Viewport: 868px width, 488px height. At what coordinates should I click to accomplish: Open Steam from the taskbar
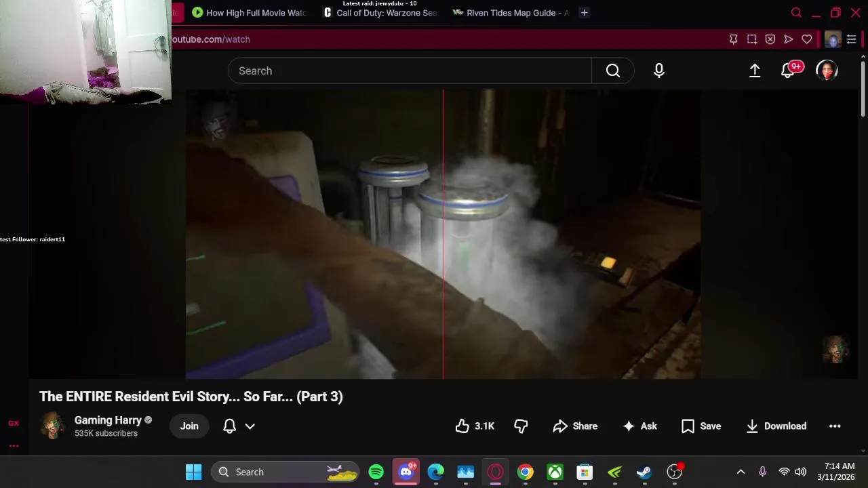pyautogui.click(x=644, y=472)
